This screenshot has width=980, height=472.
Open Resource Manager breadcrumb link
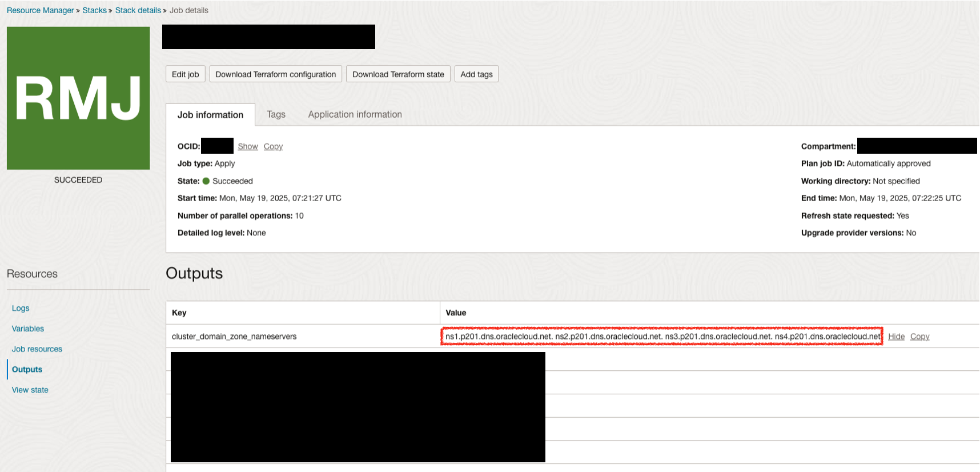[40, 10]
